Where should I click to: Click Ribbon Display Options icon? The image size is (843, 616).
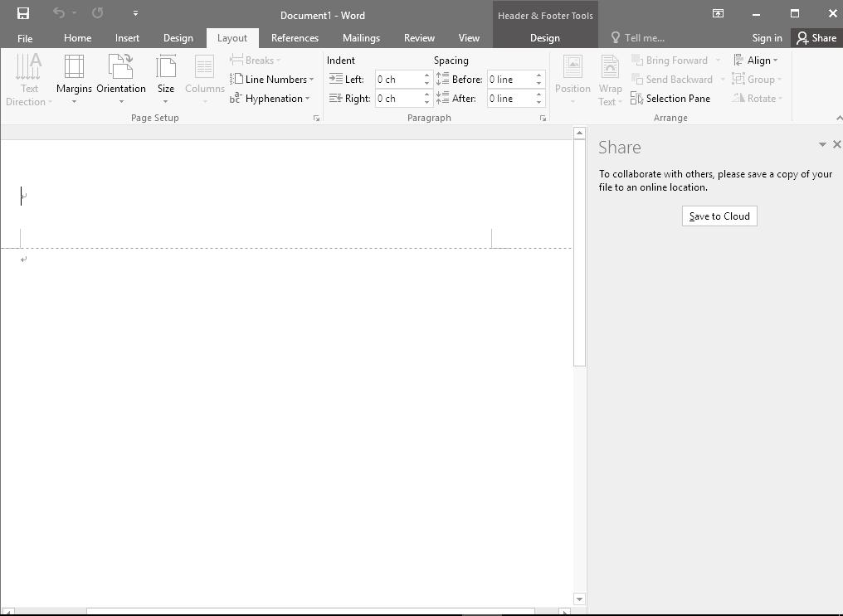[718, 13]
